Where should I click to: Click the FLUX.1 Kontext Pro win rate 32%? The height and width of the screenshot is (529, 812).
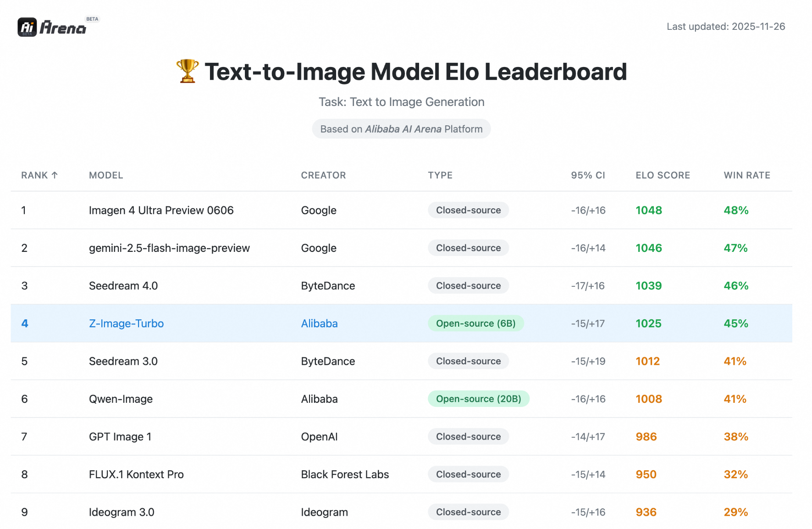[x=735, y=474]
